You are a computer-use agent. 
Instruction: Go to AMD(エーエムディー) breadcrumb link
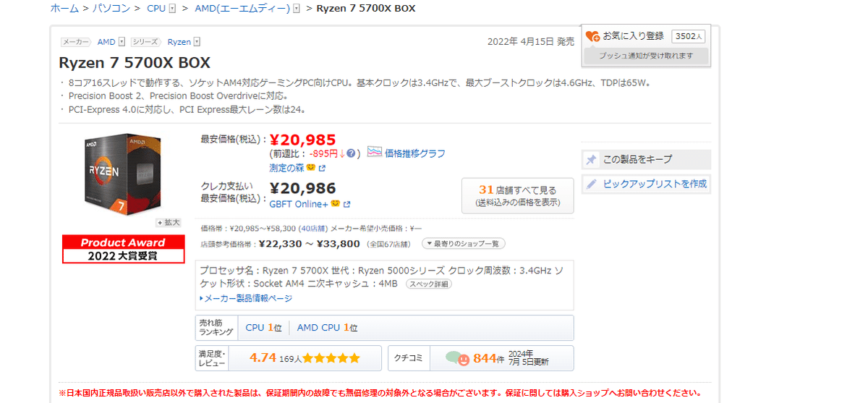point(242,8)
